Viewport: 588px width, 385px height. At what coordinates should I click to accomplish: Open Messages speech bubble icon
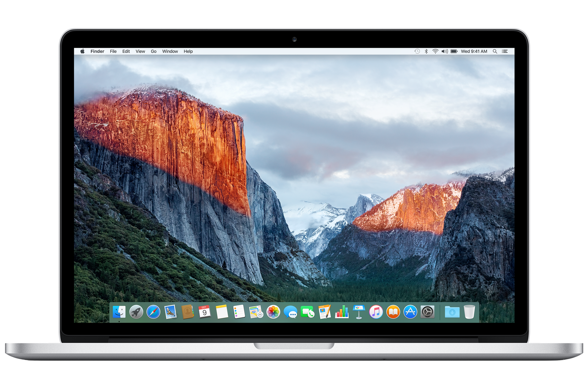pos(290,312)
